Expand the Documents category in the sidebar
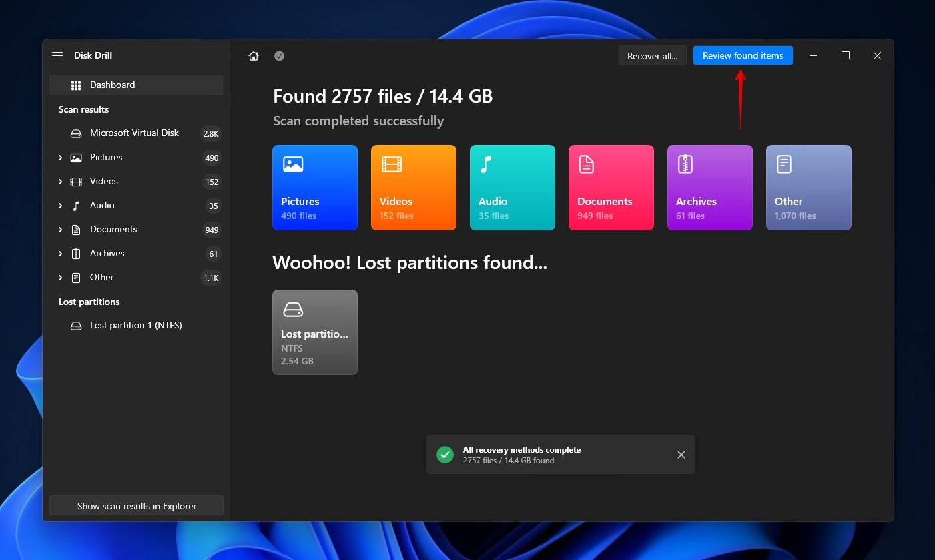 click(x=60, y=230)
